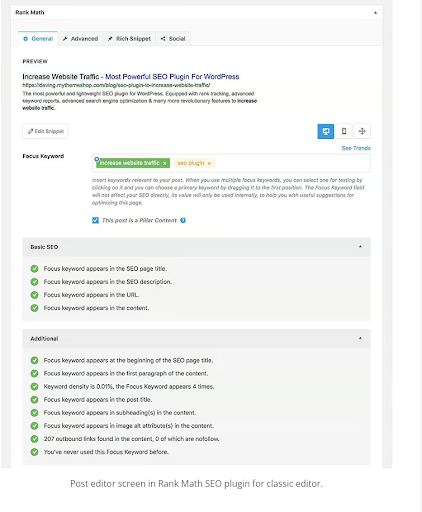Screen dimensions: 422x512
Task: Collapse the Additional section
Action: tap(360, 338)
